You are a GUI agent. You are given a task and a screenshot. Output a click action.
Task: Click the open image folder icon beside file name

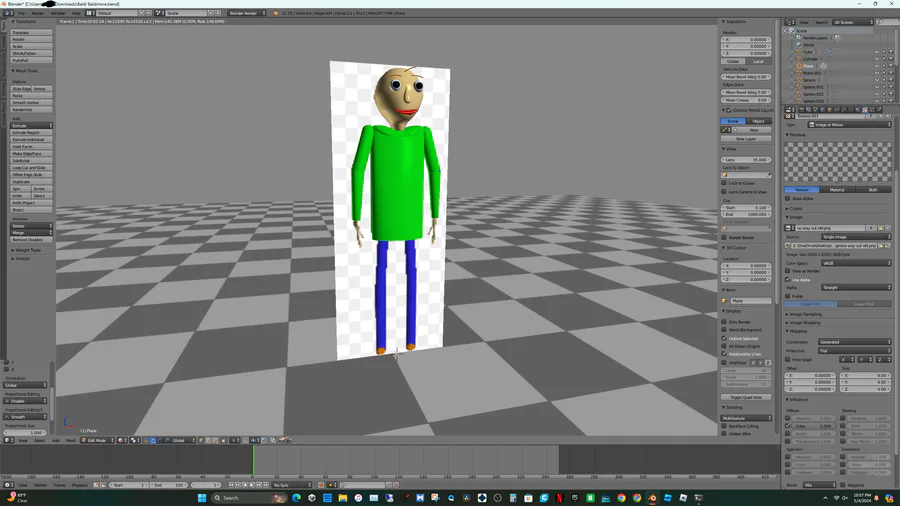[880, 228]
